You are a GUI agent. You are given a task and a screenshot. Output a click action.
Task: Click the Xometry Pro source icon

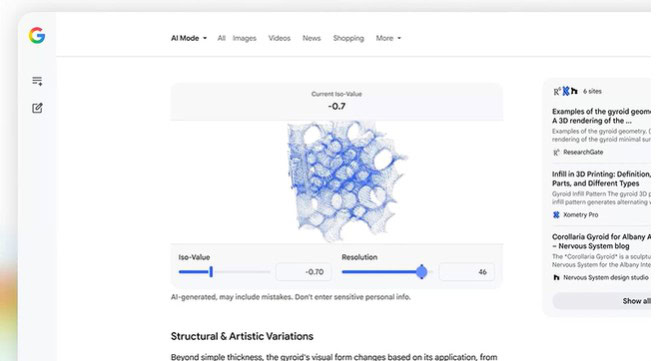556,215
